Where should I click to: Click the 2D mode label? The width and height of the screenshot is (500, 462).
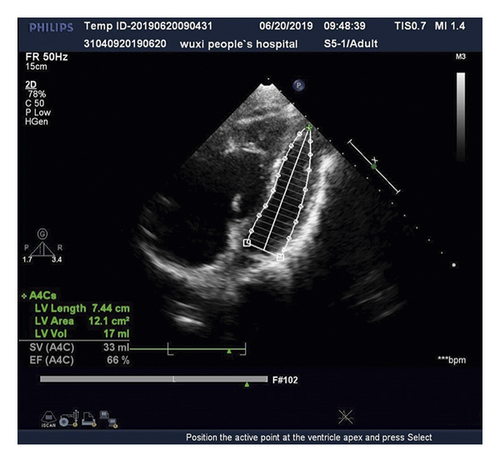coord(31,85)
